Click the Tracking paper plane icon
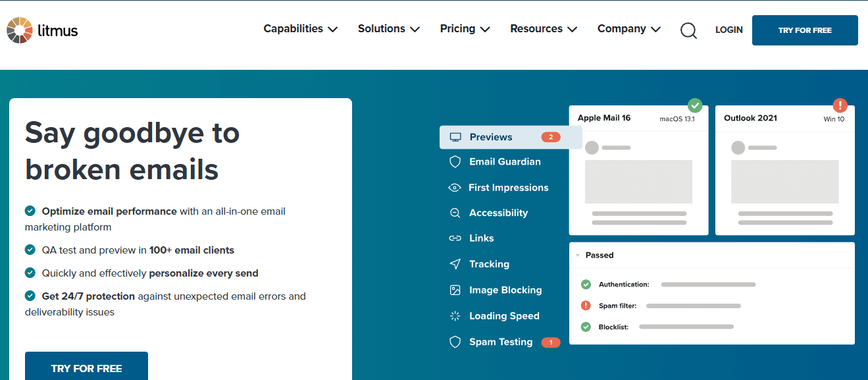This screenshot has height=380, width=868. pos(454,263)
